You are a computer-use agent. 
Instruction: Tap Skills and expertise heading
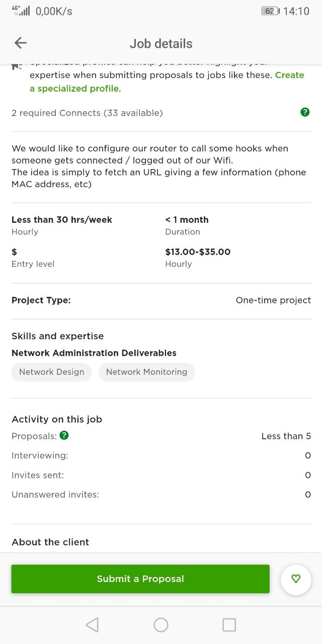[x=58, y=336]
